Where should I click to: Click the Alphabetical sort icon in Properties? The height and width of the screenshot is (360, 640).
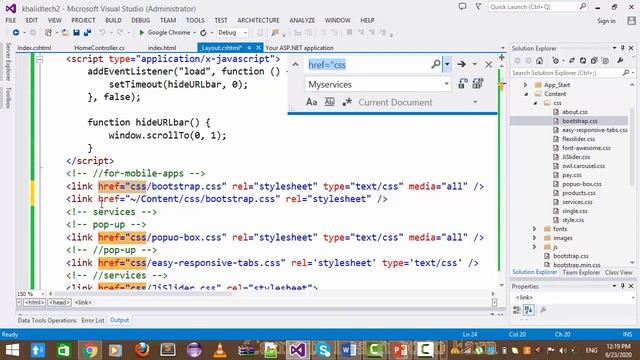pyautogui.click(x=529, y=310)
